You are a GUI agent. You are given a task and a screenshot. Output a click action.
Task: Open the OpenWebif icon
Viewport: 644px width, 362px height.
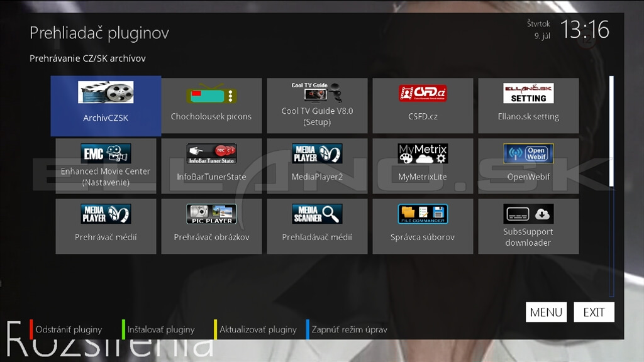pos(528,153)
